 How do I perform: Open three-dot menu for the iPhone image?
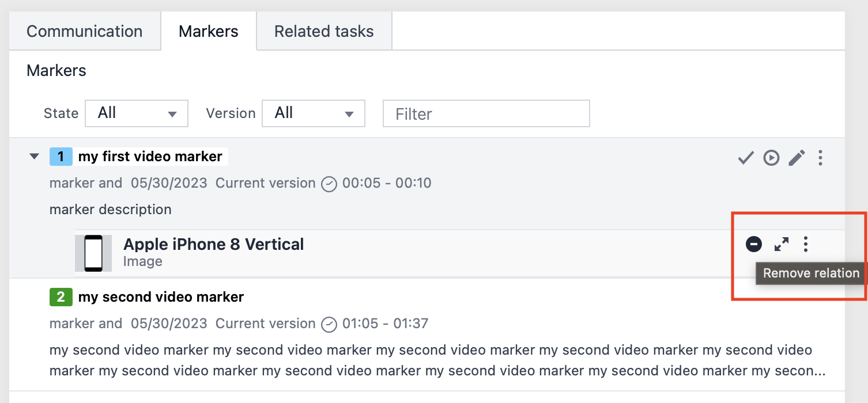coord(805,244)
